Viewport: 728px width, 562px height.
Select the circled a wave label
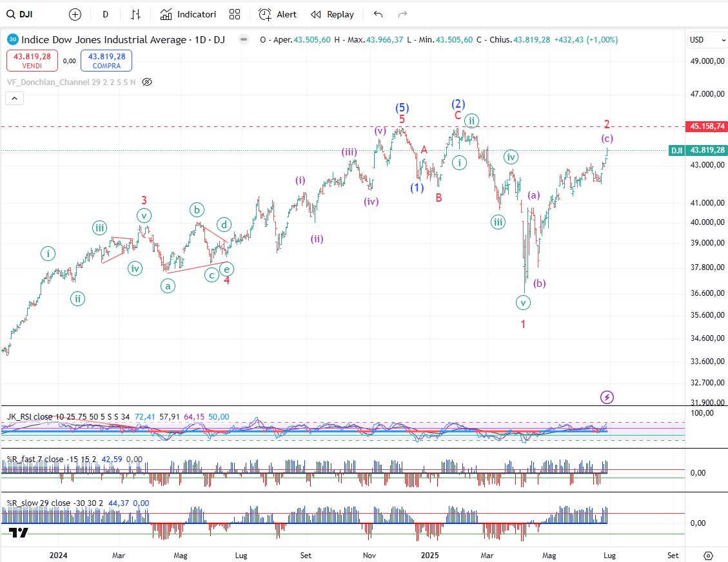point(168,286)
